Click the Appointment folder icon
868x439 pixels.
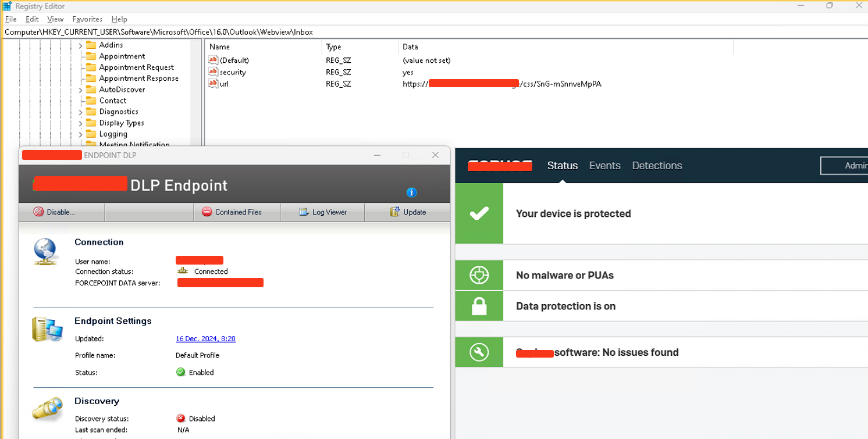coord(90,56)
